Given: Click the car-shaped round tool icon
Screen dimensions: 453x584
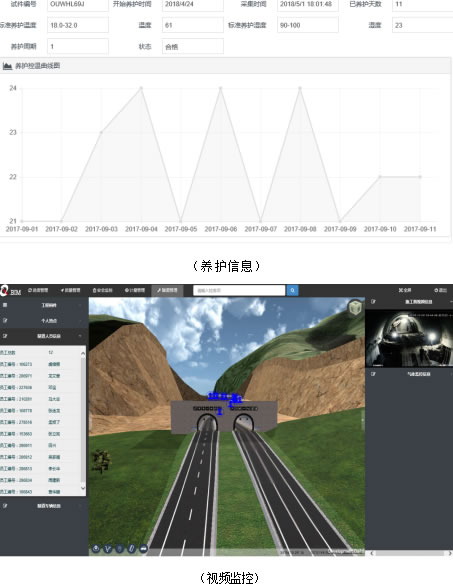Looking at the screenshot, I should pyautogui.click(x=143, y=549).
